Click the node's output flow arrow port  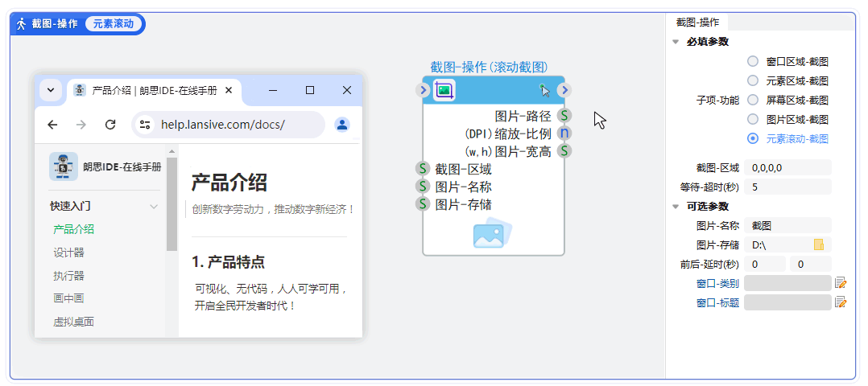[564, 90]
